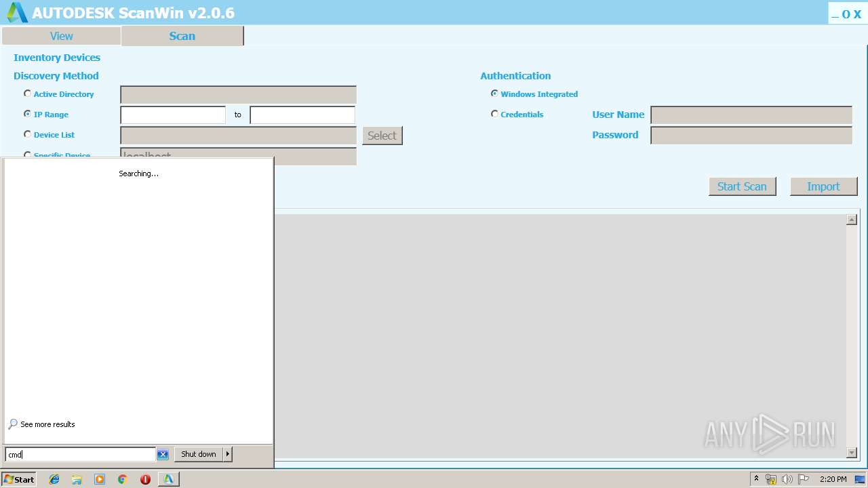Viewport: 868px width, 488px height.
Task: Click the Shut down button
Action: (x=199, y=454)
